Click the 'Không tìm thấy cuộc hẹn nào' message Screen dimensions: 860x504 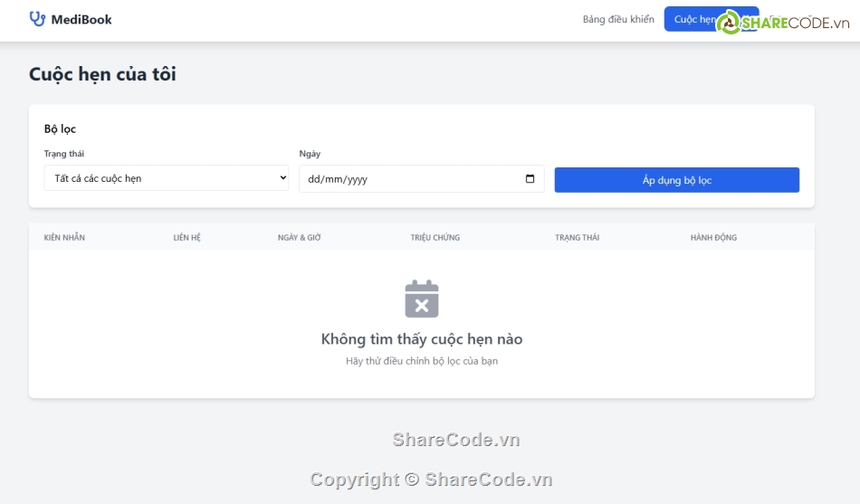(x=422, y=339)
